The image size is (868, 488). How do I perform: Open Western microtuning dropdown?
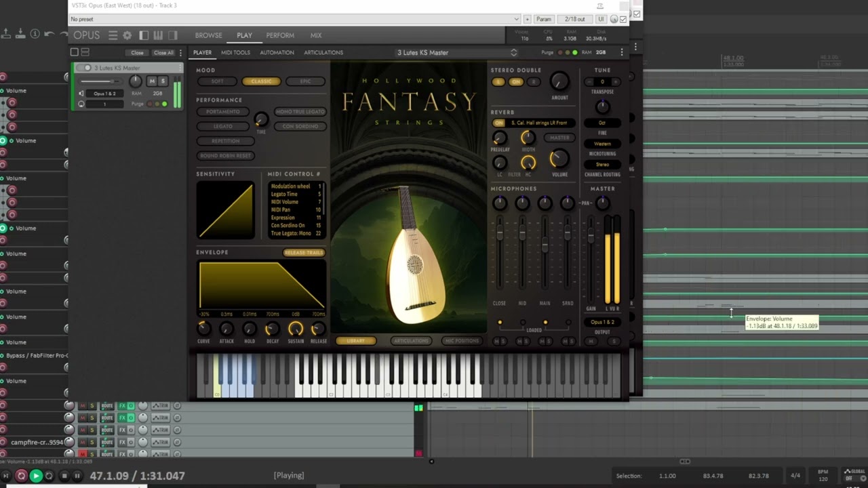click(602, 144)
